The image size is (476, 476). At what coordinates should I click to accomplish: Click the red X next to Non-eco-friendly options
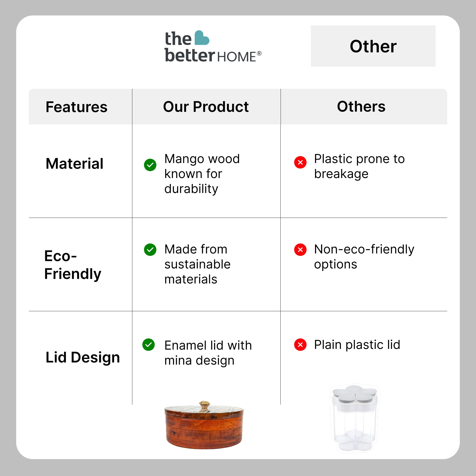click(300, 250)
